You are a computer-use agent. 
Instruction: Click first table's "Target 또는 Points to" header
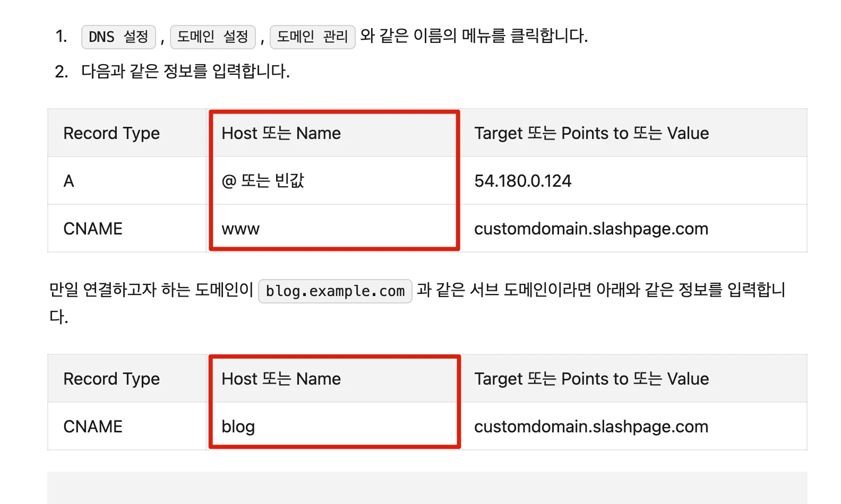(x=591, y=133)
